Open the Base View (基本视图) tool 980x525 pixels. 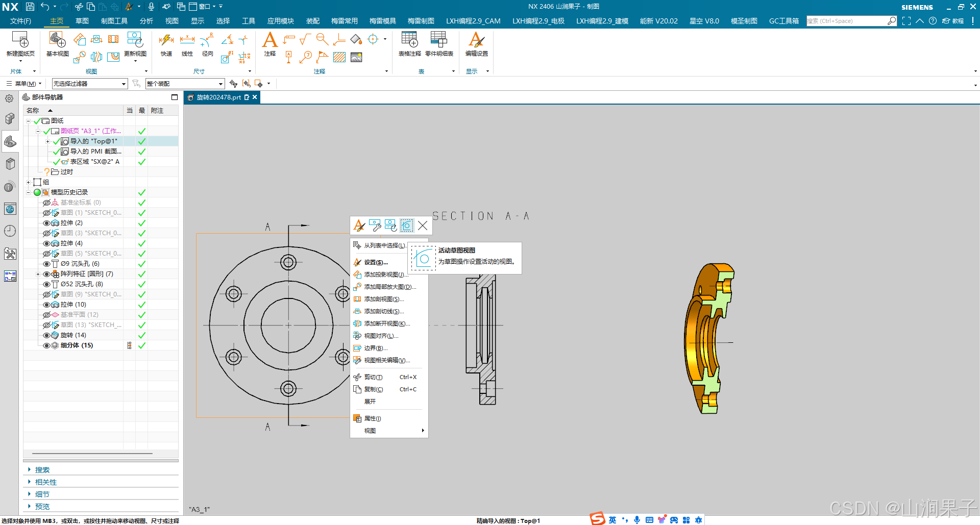coord(57,40)
